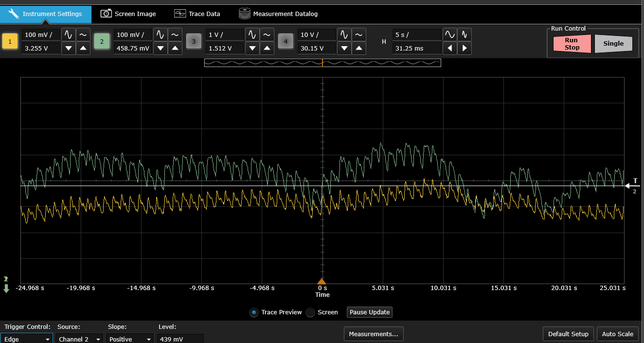Shift horizontal delay with right arrow
Image resolution: width=644 pixels, height=343 pixels.
coord(465,48)
